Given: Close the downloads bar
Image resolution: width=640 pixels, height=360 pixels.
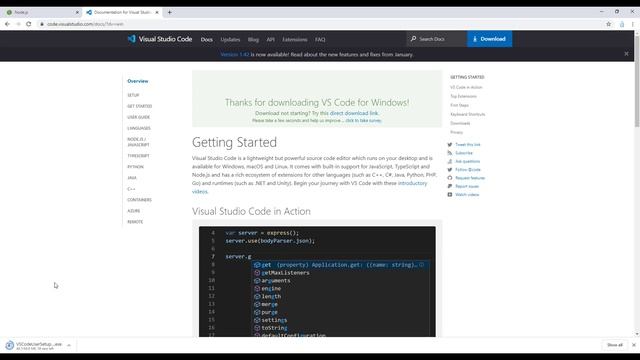Looking at the screenshot, I should [x=634, y=345].
